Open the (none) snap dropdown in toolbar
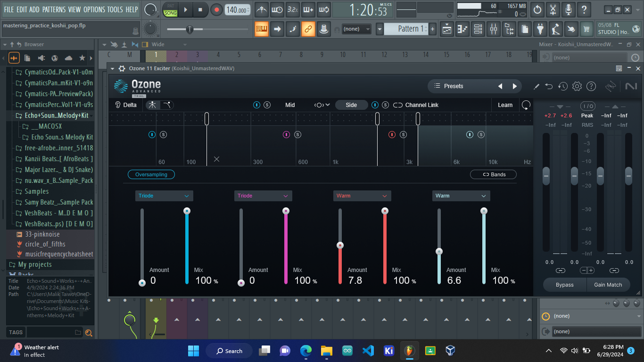Screen dimensions: 644x362 point(356,29)
